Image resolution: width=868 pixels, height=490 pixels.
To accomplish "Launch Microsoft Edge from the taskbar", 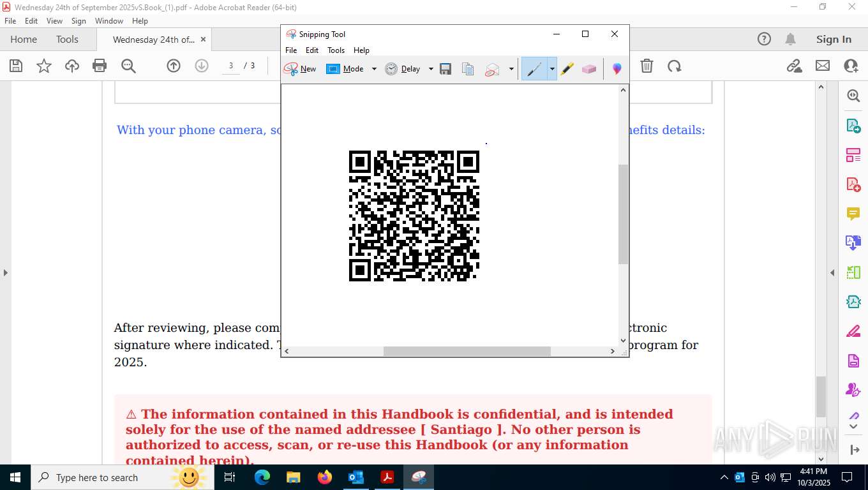I will coord(262,477).
